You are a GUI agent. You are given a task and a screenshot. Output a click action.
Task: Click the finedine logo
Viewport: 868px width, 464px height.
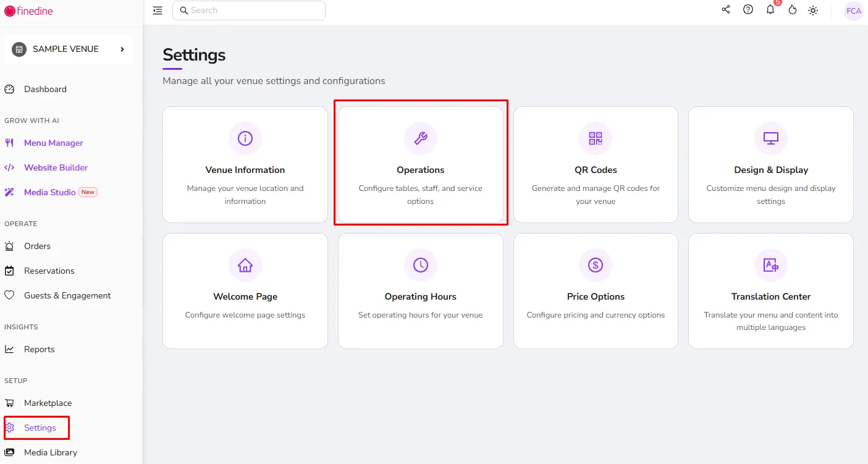[28, 11]
